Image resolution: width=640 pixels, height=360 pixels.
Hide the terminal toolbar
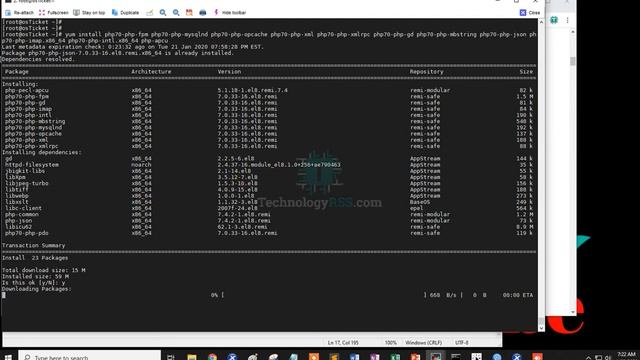tap(230, 13)
